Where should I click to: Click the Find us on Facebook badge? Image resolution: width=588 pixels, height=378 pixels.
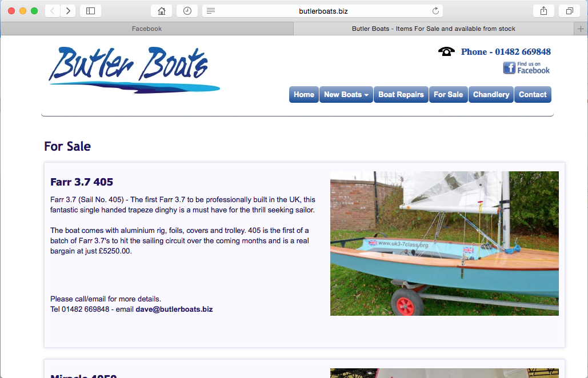[526, 68]
